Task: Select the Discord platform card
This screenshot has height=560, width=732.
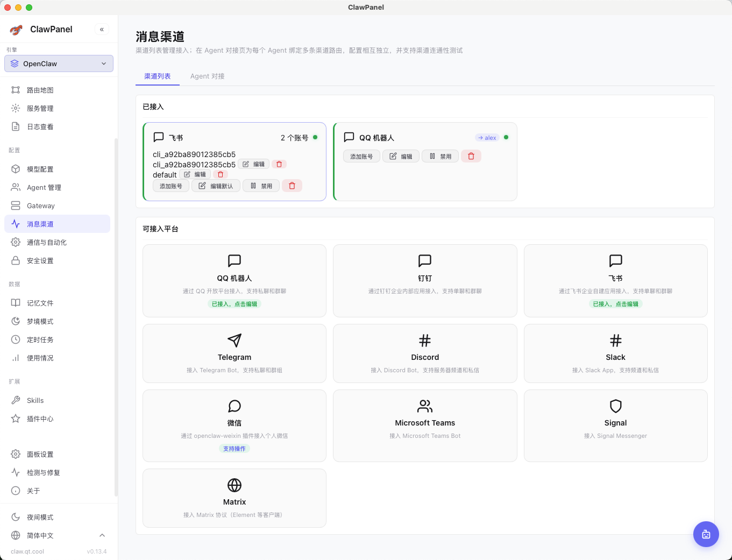Action: pos(424,353)
